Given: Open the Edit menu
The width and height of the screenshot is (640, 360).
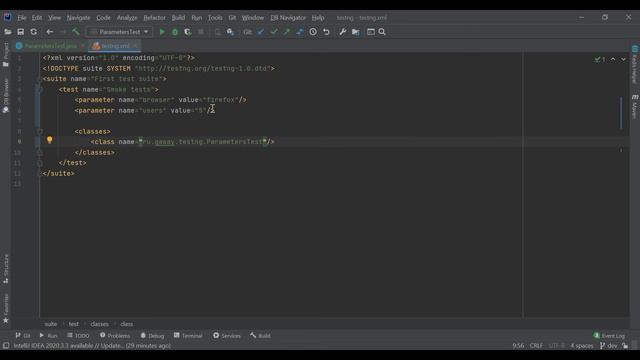Looking at the screenshot, I should pyautogui.click(x=37, y=18).
